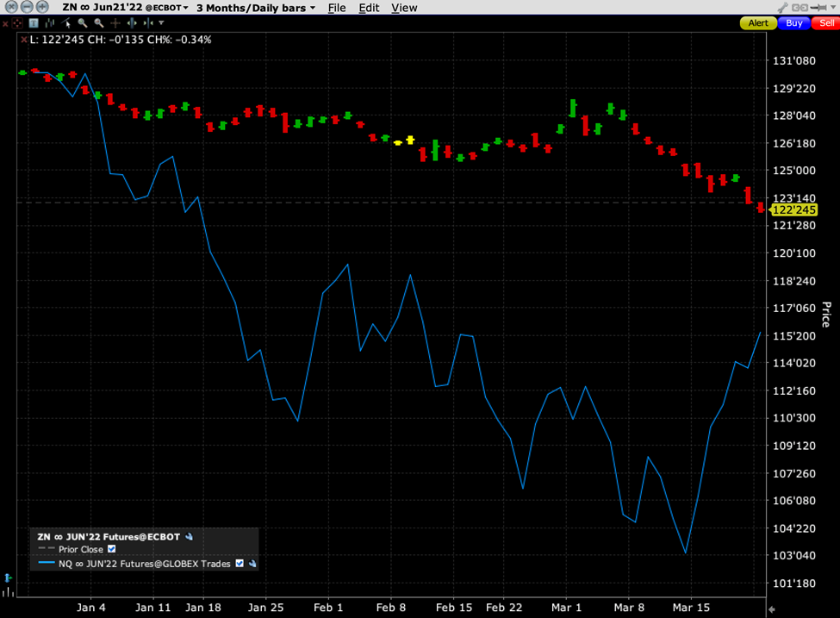The image size is (840, 618).
Task: Click the blue Buy button
Action: (x=793, y=23)
